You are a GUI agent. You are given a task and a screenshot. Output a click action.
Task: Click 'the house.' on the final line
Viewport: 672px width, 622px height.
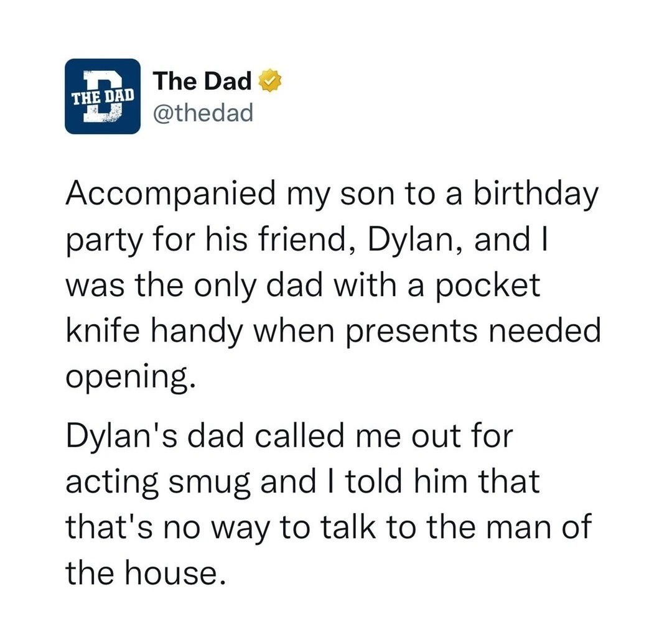point(145,573)
